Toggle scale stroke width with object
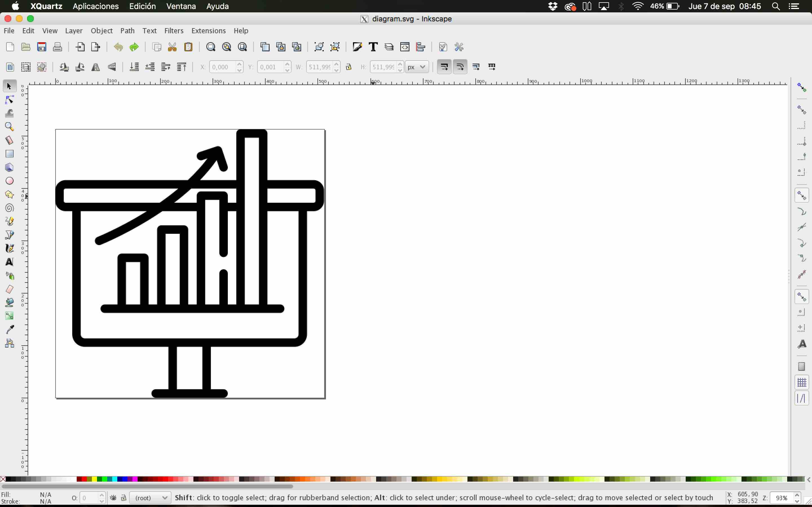Screen dimensions: 812x507 pos(444,67)
